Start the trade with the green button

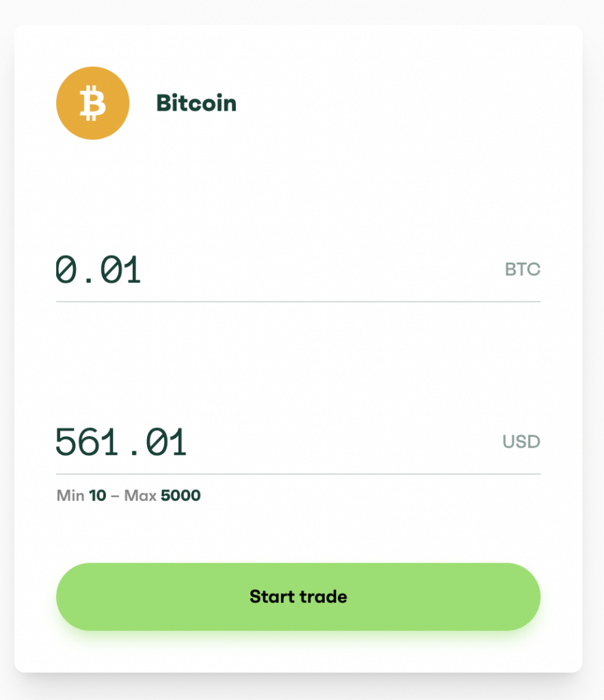298,597
